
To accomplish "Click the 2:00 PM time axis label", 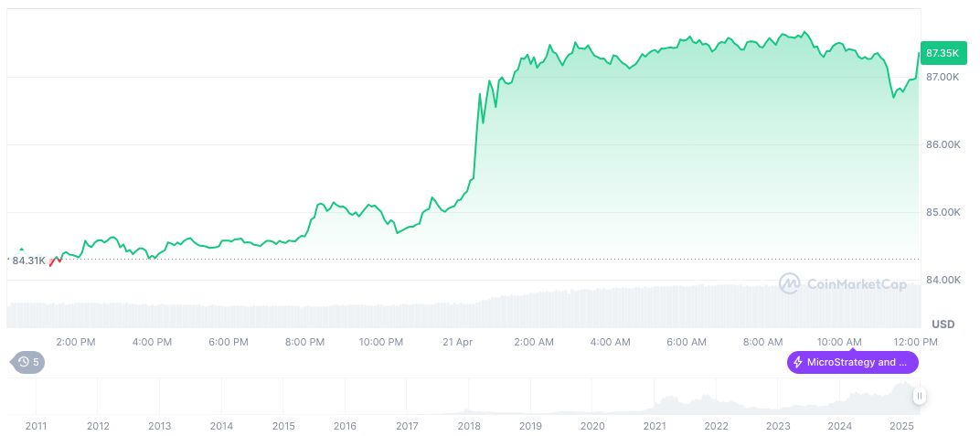I will point(76,342).
